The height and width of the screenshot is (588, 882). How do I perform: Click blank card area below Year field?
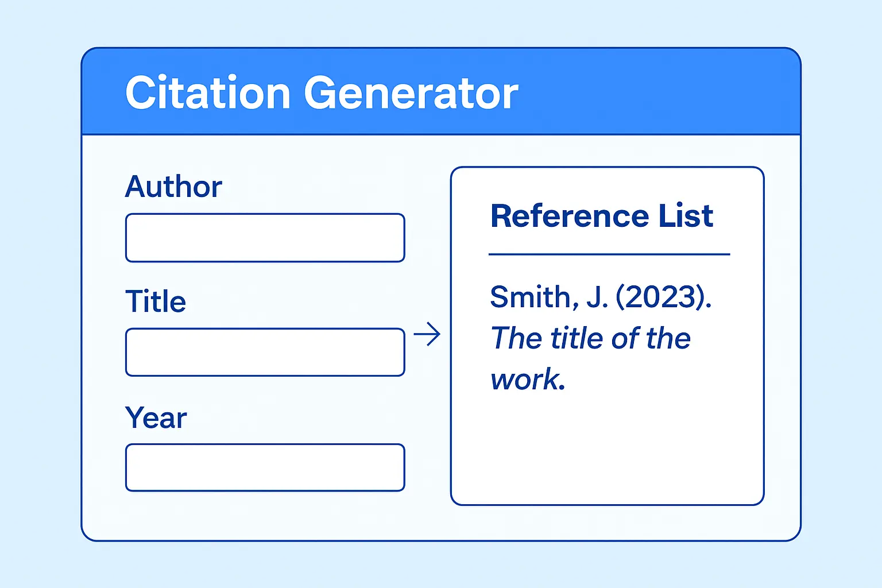tap(265, 516)
